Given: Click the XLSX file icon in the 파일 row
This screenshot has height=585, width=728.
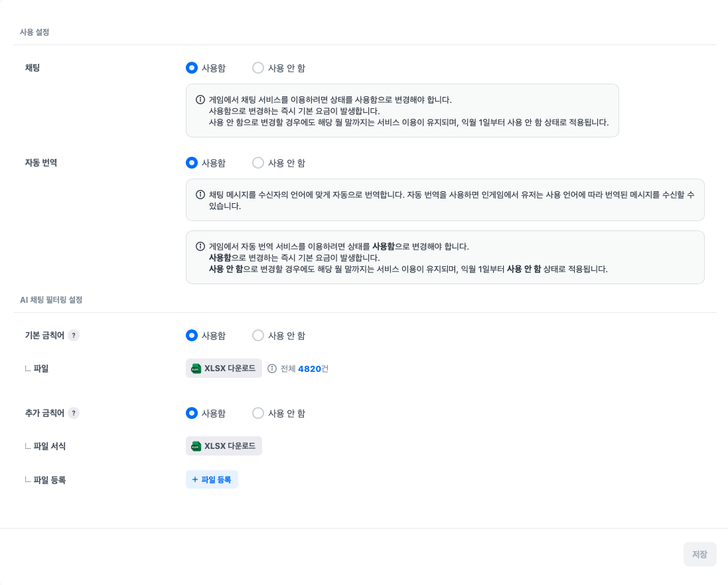Looking at the screenshot, I should tap(196, 369).
